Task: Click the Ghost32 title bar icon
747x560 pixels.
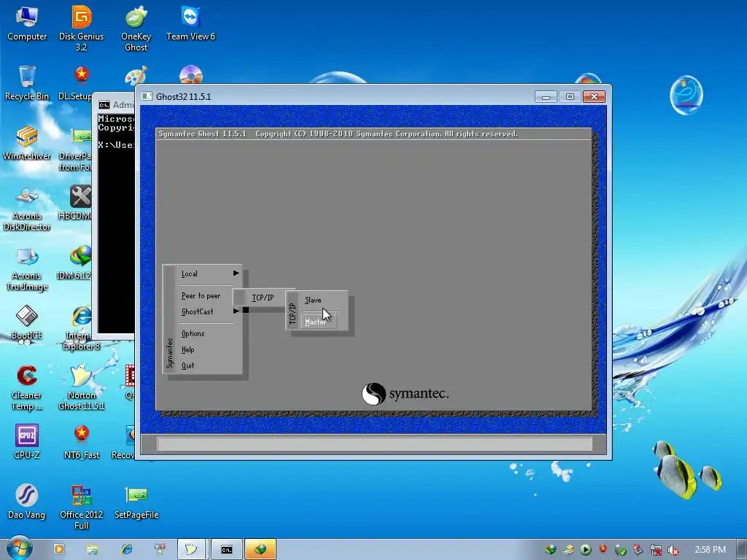Action: (x=147, y=97)
